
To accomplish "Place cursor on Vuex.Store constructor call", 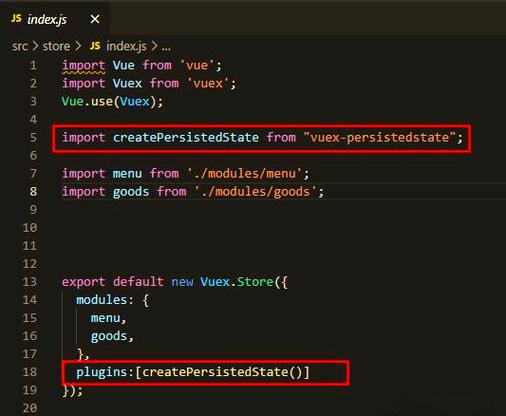I will pos(237,282).
